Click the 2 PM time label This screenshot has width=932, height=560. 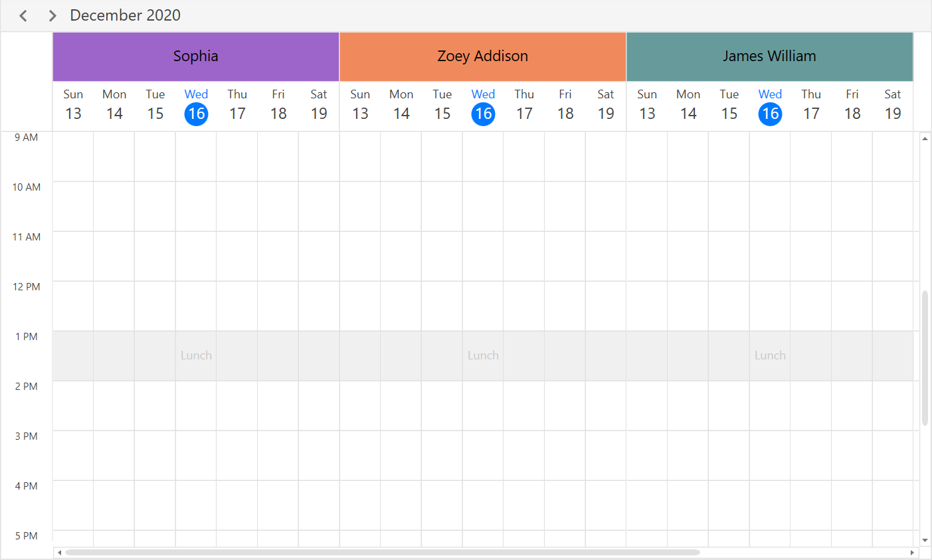tap(27, 387)
